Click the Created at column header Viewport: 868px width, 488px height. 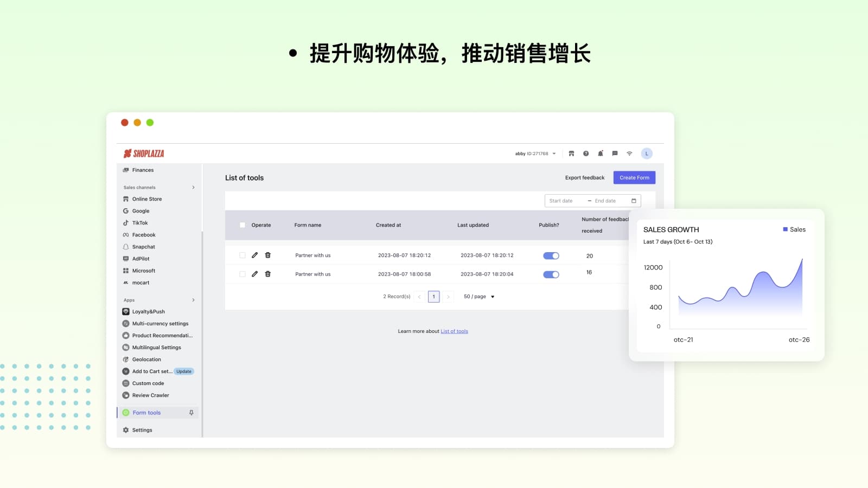[x=388, y=225]
